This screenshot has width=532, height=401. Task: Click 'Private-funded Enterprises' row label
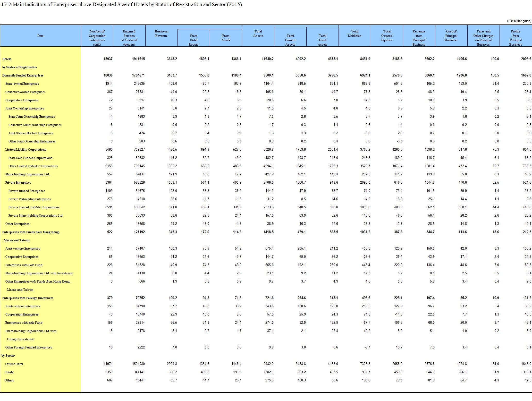coord(27,191)
